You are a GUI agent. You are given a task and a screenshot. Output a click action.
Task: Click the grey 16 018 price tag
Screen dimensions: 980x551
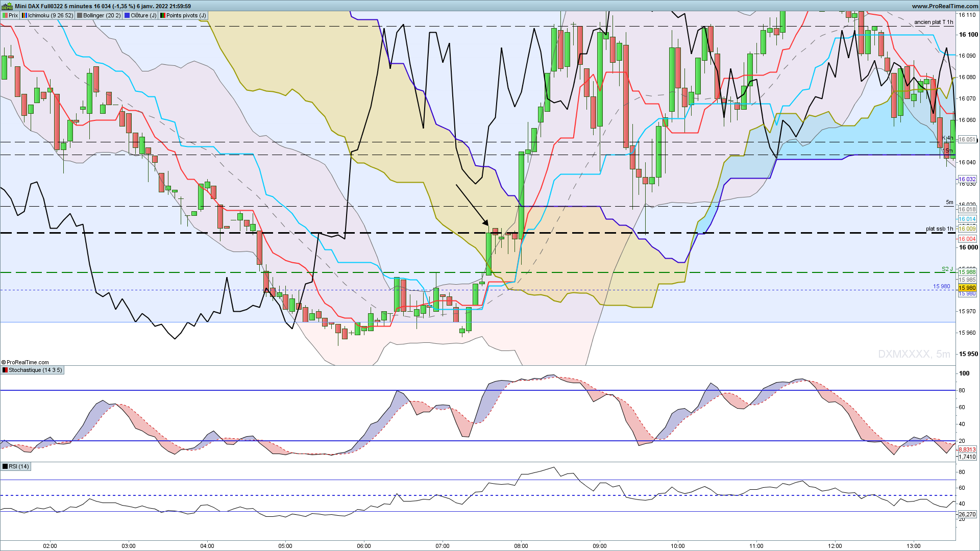[x=967, y=209]
